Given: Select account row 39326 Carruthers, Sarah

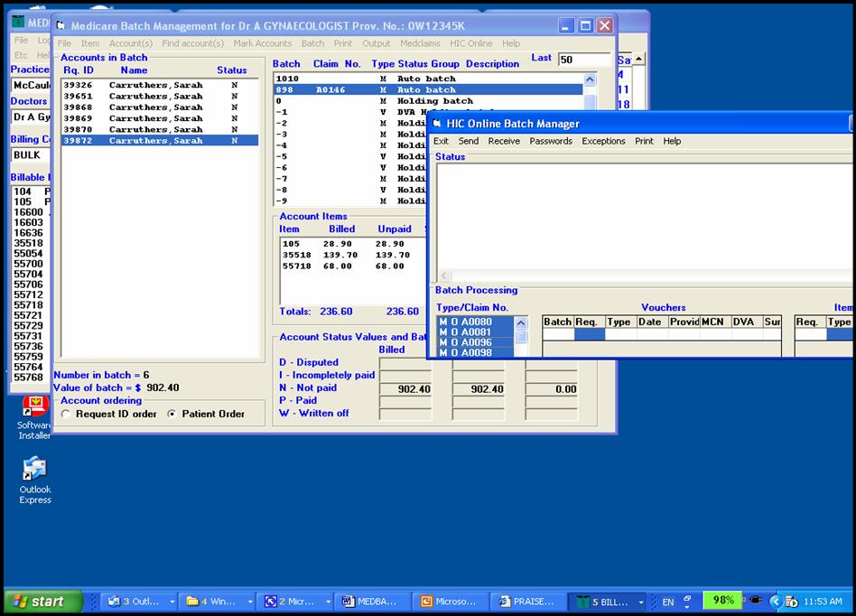Looking at the screenshot, I should (x=160, y=85).
